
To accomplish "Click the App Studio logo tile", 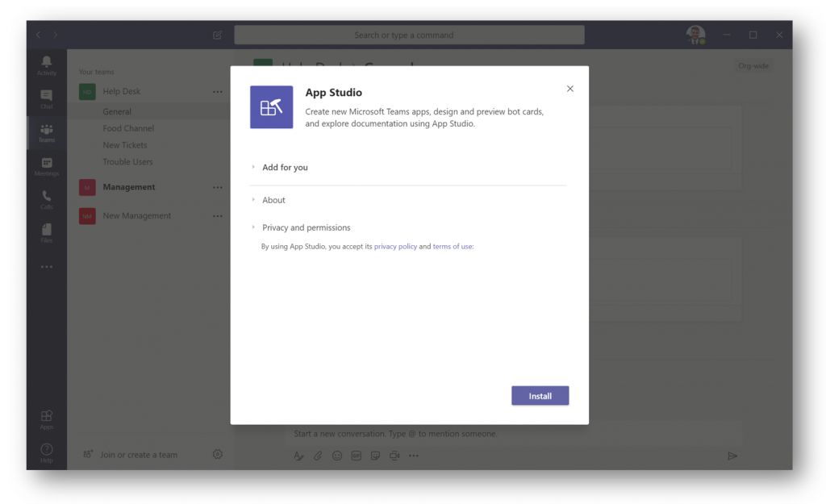I will [x=271, y=107].
